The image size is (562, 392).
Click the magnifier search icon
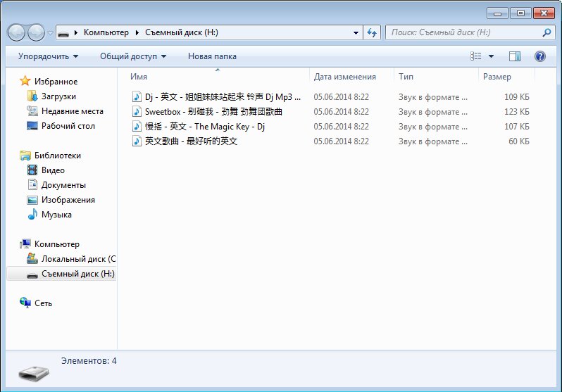click(x=547, y=32)
